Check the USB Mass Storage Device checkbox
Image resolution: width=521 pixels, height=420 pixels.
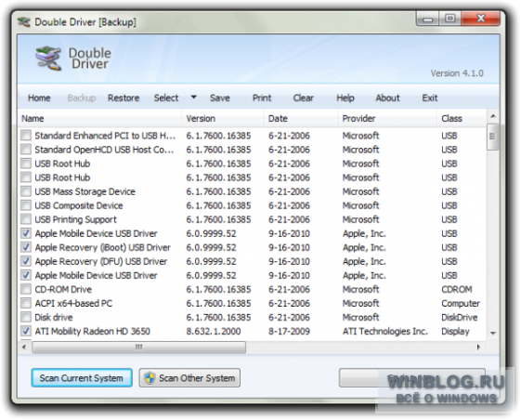coord(26,191)
